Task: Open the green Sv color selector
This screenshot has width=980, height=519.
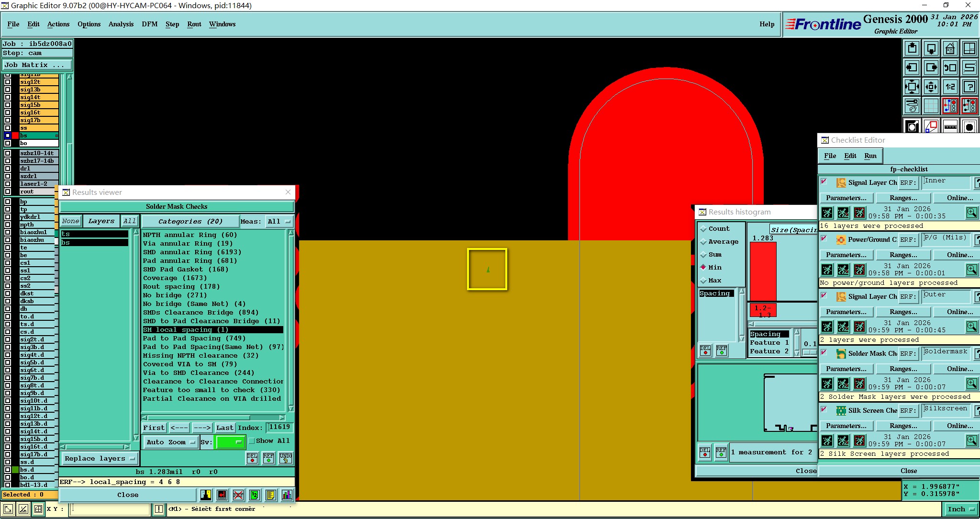Action: click(230, 442)
